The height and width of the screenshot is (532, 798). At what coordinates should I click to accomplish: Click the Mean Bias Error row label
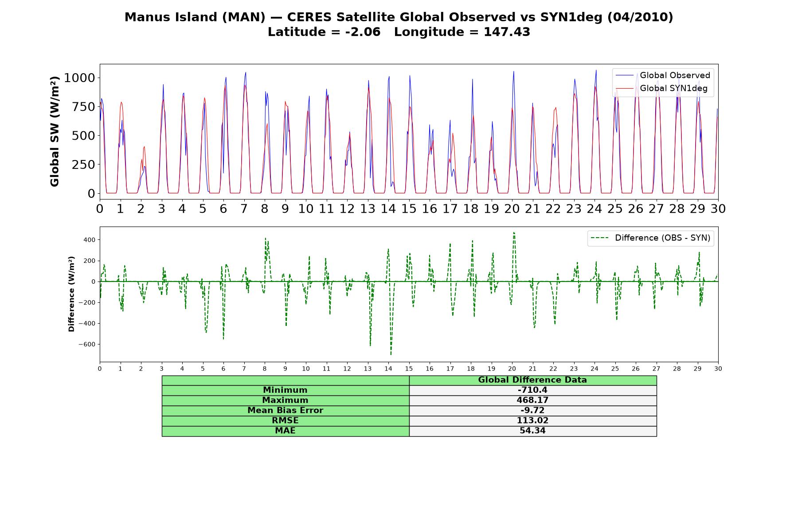pos(286,411)
